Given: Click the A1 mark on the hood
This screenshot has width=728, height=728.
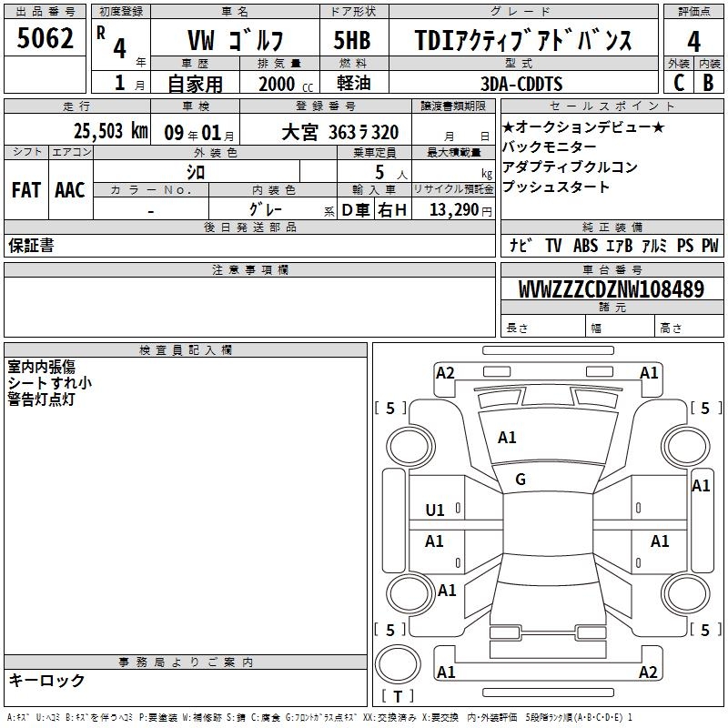Looking at the screenshot, I should coord(507,438).
